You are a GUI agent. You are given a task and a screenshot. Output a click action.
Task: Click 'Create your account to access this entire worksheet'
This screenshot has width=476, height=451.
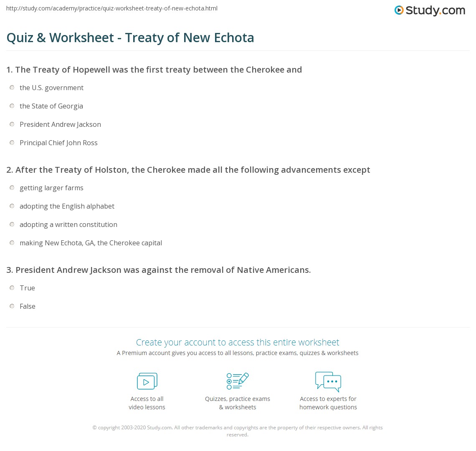238,342
